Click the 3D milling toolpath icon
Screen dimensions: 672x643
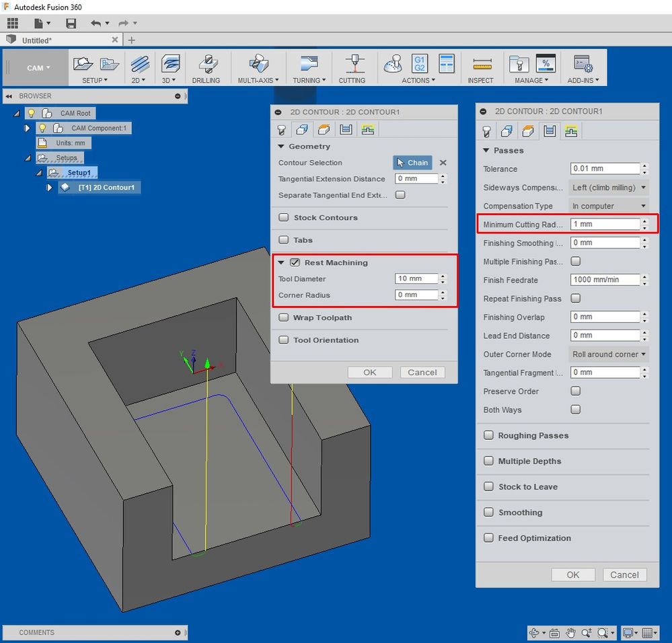click(171, 65)
